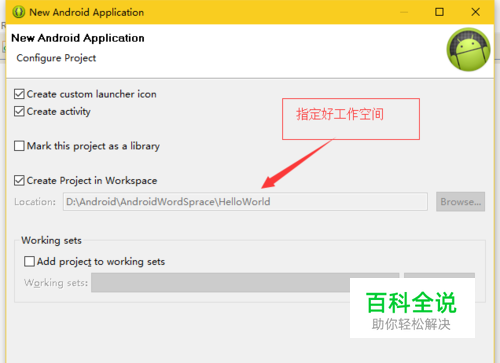Click the Configure Project subtitle text

pyautogui.click(x=56, y=58)
